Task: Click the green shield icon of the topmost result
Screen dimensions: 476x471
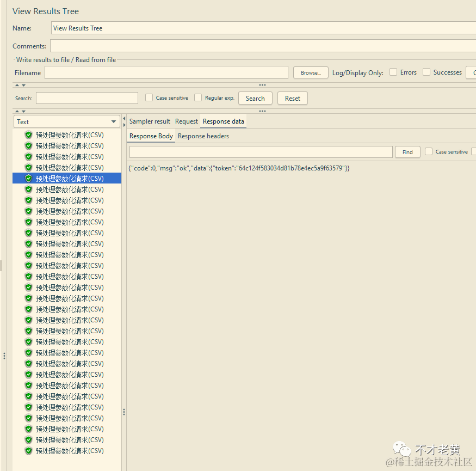Action: [28, 134]
